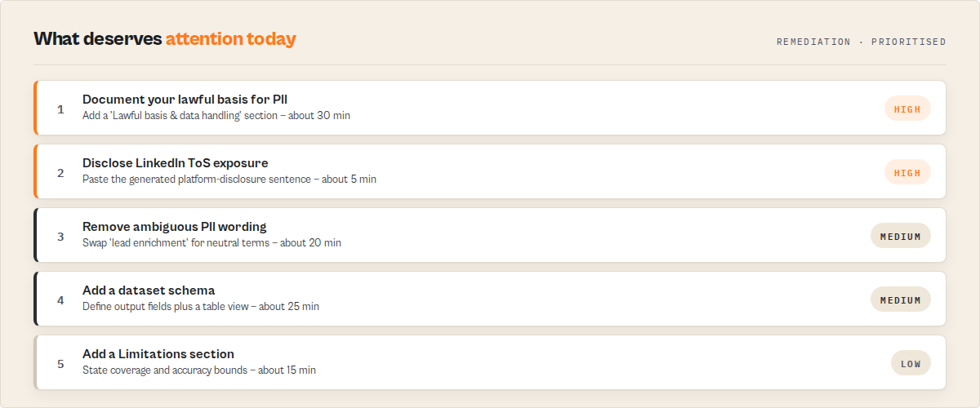
Task: Open 'Disclose LinkedIn ToS exposure' item
Action: [x=490, y=171]
